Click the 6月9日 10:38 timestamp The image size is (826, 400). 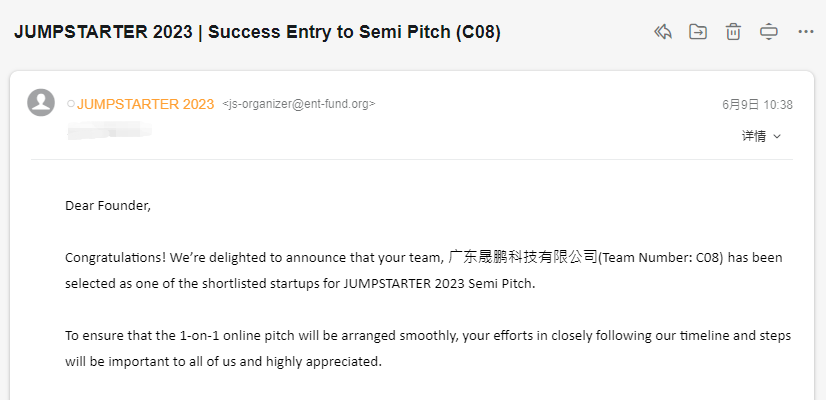click(757, 104)
